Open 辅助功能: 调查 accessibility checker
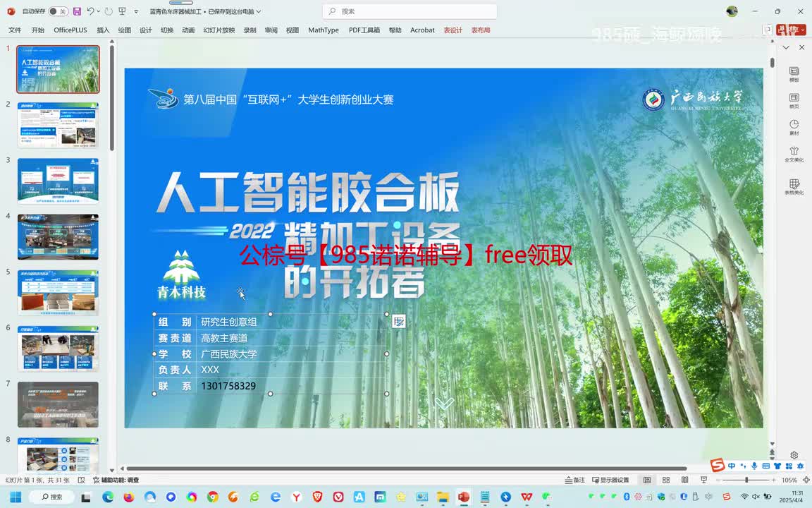This screenshot has height=508, width=812. [116, 480]
